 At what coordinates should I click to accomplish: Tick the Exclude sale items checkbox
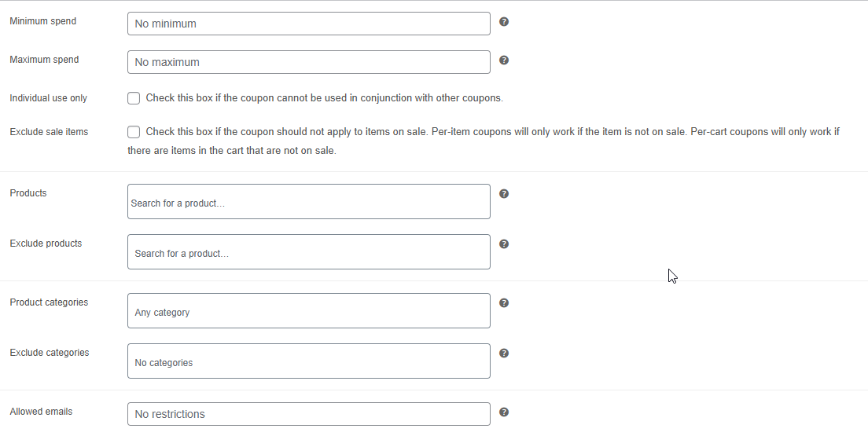(134, 132)
